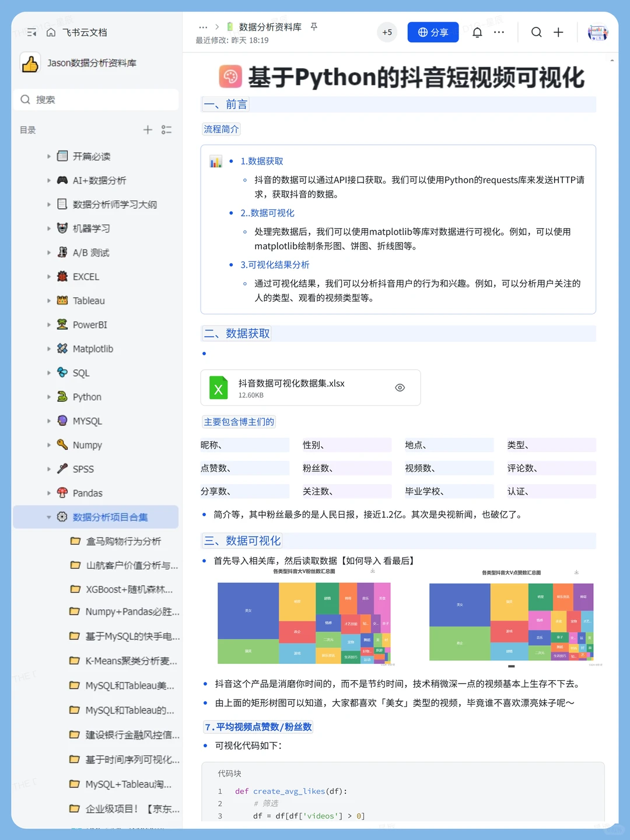
Task: Select the 流程简介 label
Action: coord(222,129)
